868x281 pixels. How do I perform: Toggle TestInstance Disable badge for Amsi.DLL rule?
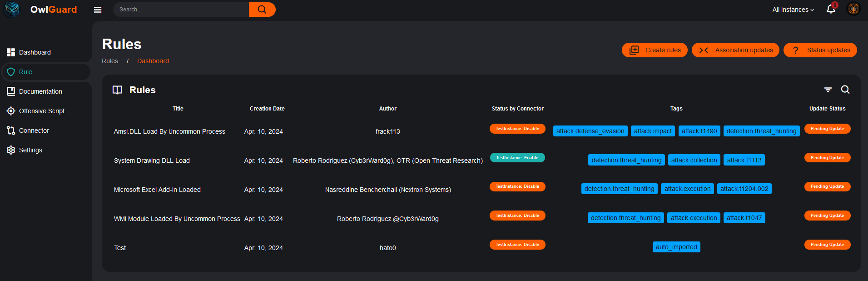(x=517, y=129)
